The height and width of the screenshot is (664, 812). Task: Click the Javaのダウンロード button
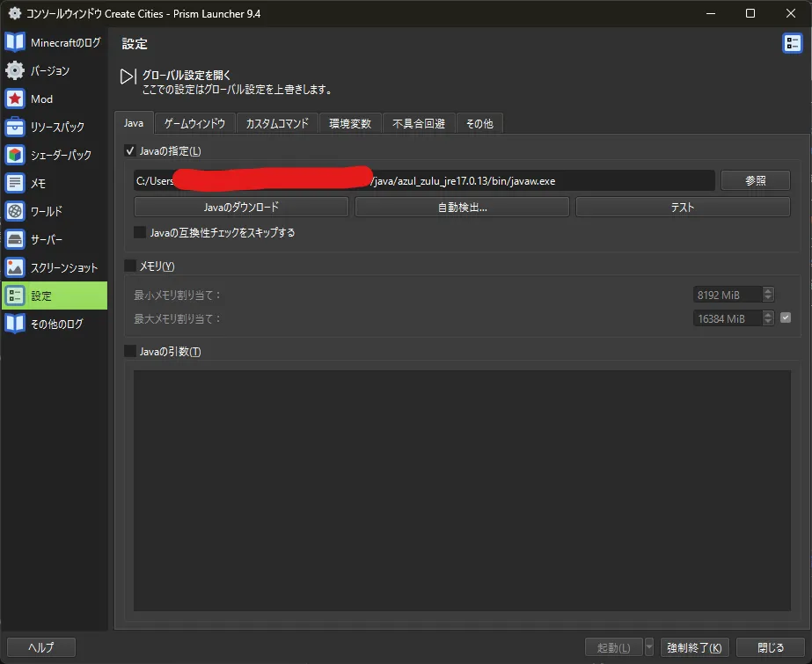240,206
